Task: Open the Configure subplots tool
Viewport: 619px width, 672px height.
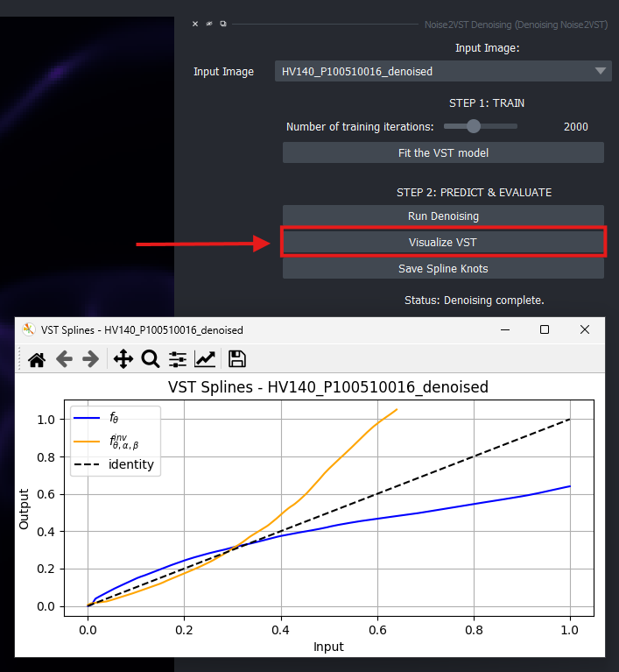Action: point(178,359)
